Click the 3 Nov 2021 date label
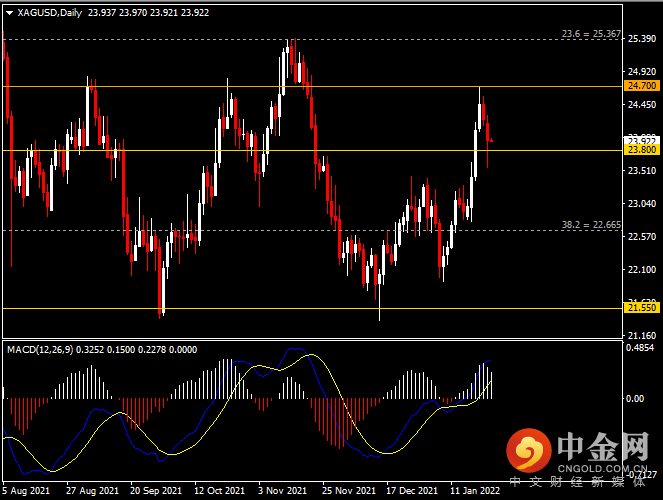This screenshot has height=500, width=663. tap(282, 491)
